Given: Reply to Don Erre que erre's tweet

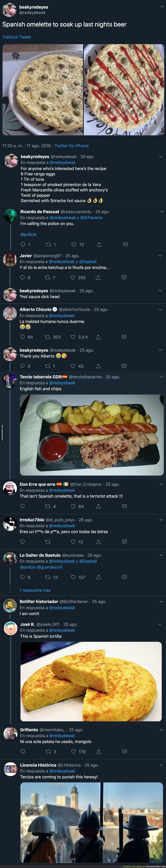Looking at the screenshot, I should [x=23, y=506].
